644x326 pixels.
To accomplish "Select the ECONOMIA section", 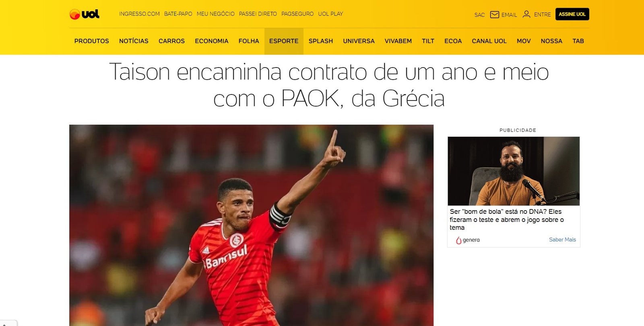I will tap(211, 41).
